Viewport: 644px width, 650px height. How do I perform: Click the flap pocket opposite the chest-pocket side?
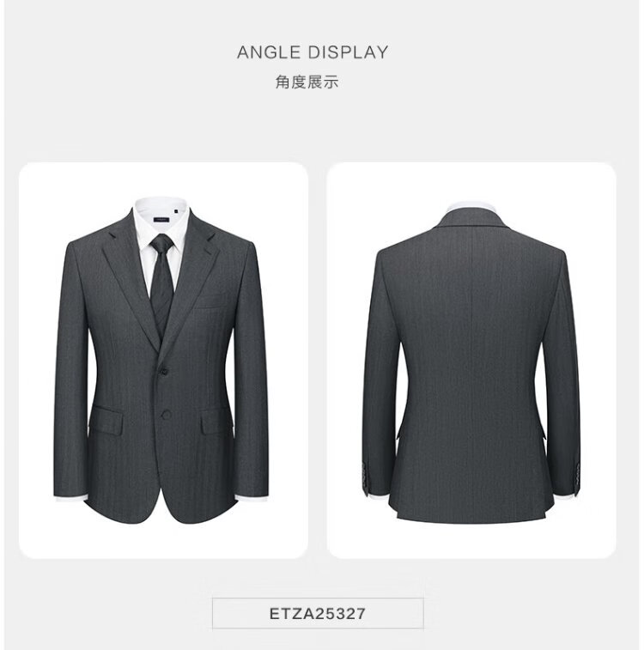coord(106,422)
